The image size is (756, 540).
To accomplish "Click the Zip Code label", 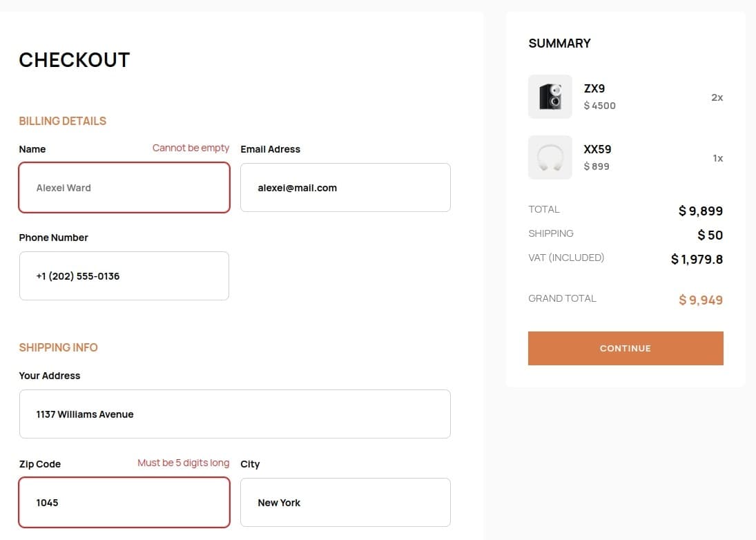I will pyautogui.click(x=40, y=464).
